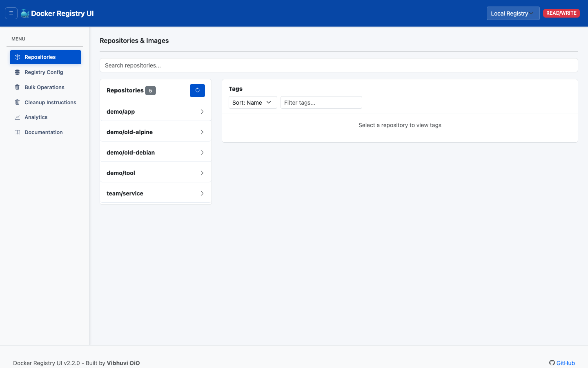Screen dimensions: 588x368
Task: Expand team/service repository chevron
Action: 202,193
